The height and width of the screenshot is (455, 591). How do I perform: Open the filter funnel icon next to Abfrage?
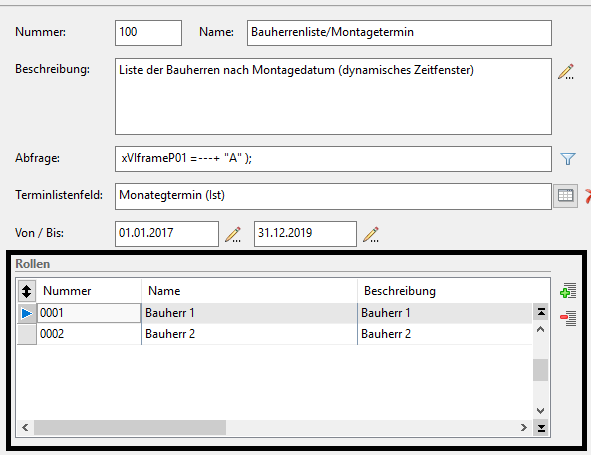(x=568, y=159)
